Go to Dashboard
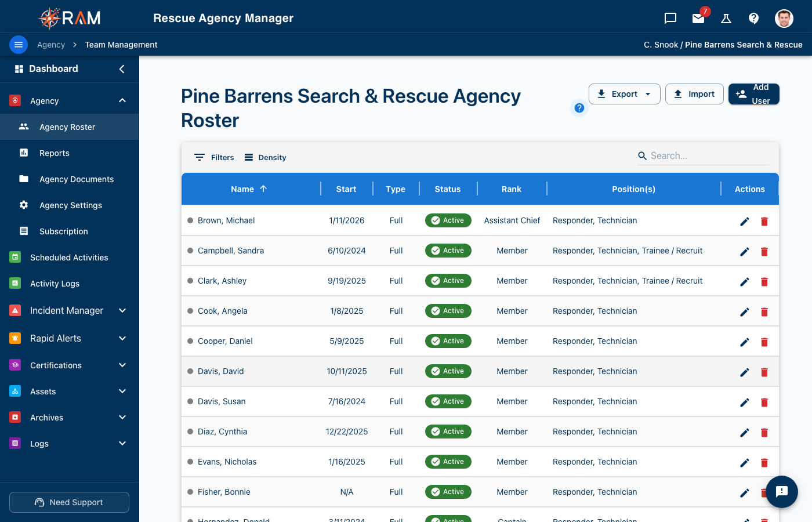This screenshot has width=812, height=522. point(53,68)
